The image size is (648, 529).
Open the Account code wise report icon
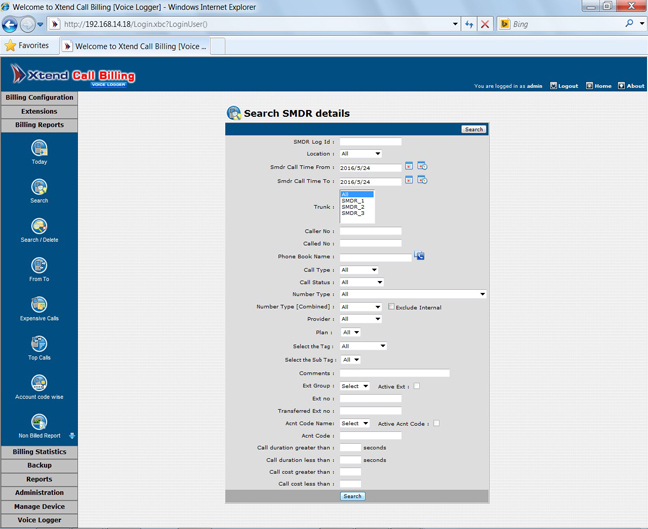(39, 383)
